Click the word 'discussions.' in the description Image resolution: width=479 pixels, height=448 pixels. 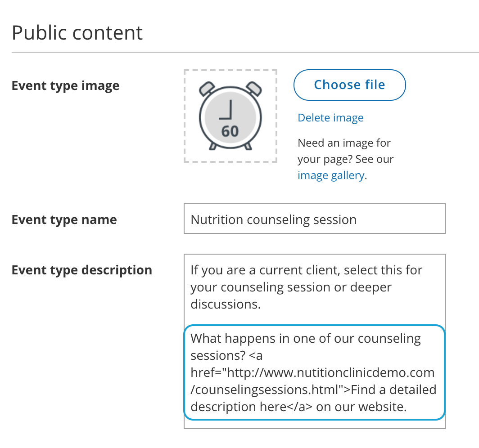(x=226, y=305)
